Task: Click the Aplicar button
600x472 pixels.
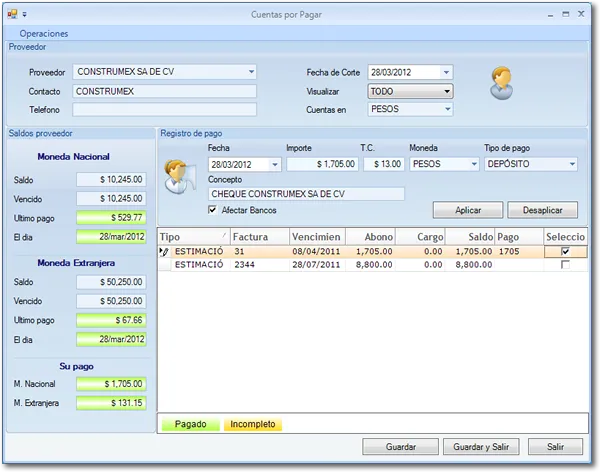Action: click(x=468, y=210)
